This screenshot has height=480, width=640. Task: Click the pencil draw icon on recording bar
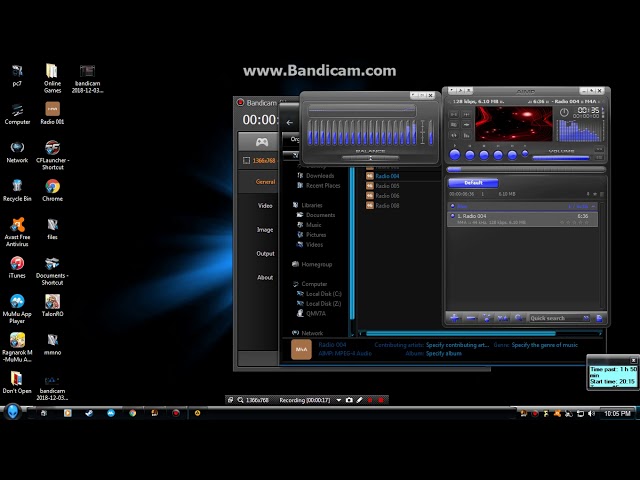pyautogui.click(x=360, y=400)
